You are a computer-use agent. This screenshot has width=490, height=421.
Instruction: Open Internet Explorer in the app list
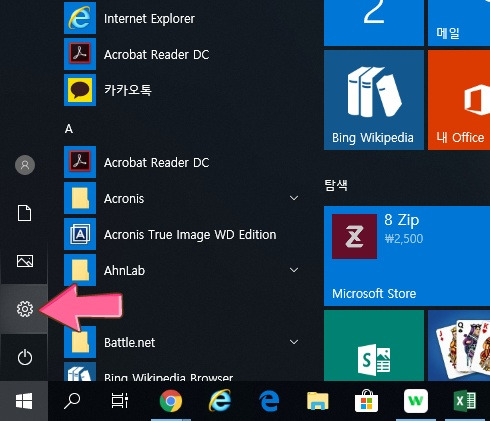(x=183, y=18)
